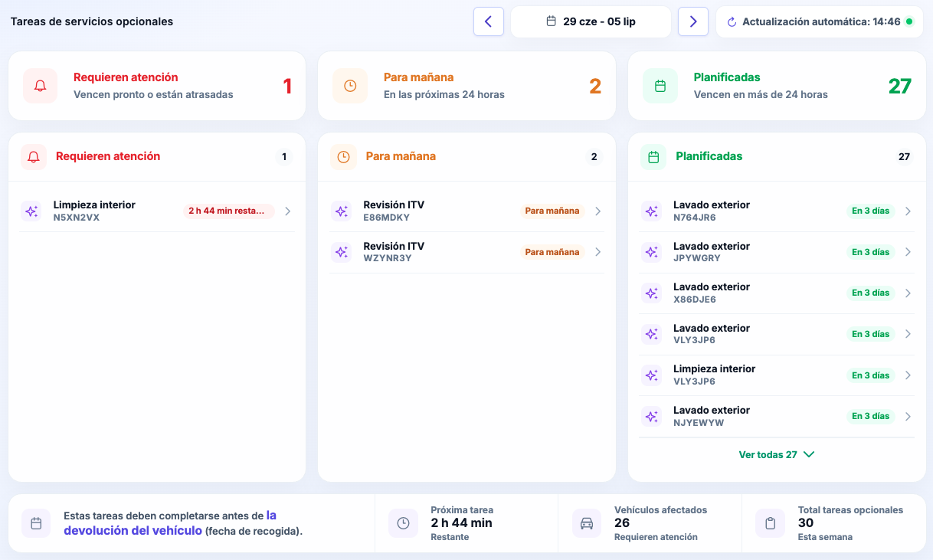Click Tareas de servicios opcionales heading
Image resolution: width=933 pixels, height=560 pixels.
[x=92, y=21]
